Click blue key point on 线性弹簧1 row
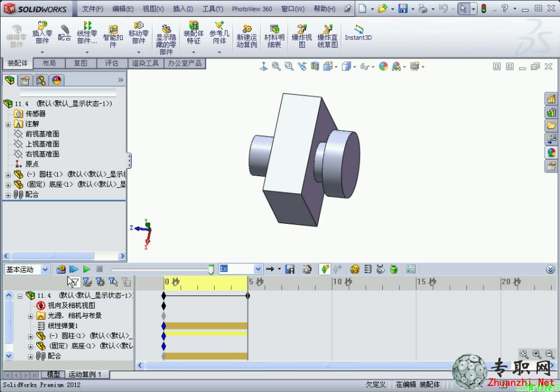Image resolution: width=560 pixels, height=392 pixels. (163, 326)
